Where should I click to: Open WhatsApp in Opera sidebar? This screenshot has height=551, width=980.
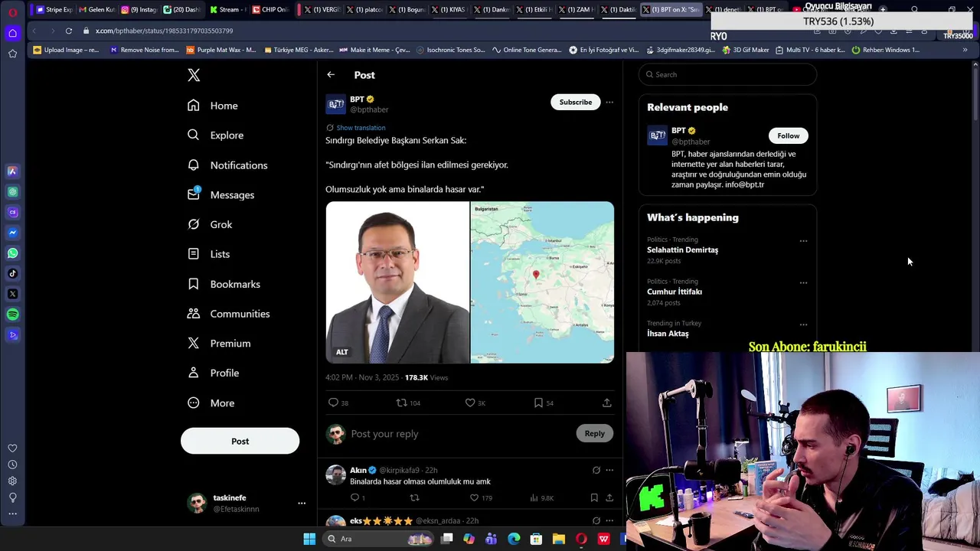pos(12,253)
